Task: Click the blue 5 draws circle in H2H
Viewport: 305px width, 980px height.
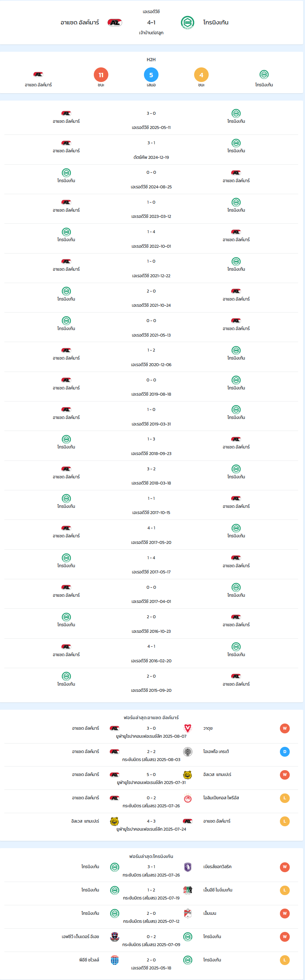Action: click(x=151, y=75)
